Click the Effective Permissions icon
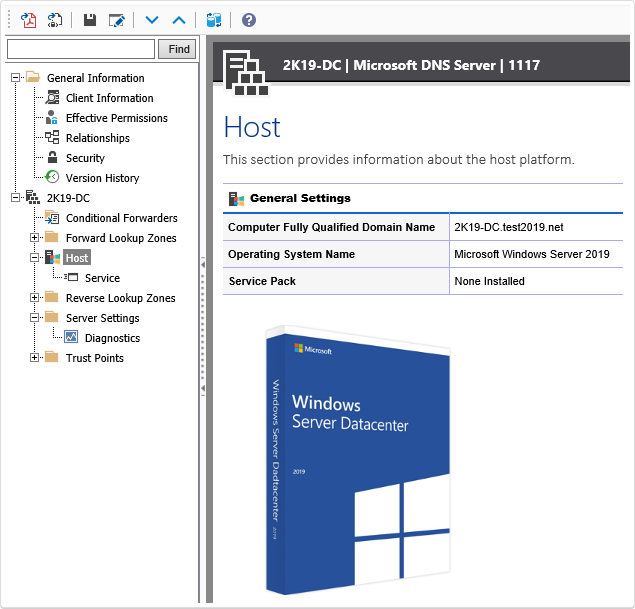Image resolution: width=635 pixels, height=609 pixels. pyautogui.click(x=51, y=117)
